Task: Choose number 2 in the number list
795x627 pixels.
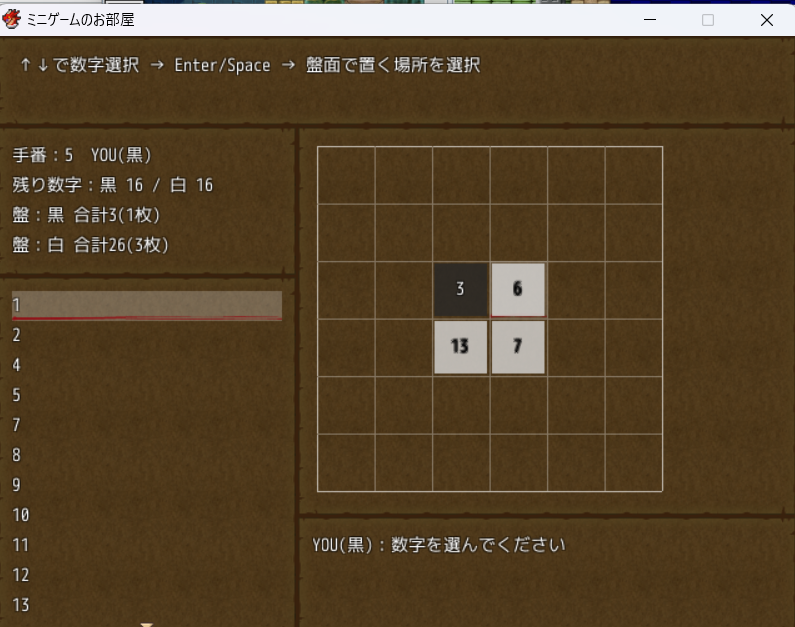Action: pos(146,335)
